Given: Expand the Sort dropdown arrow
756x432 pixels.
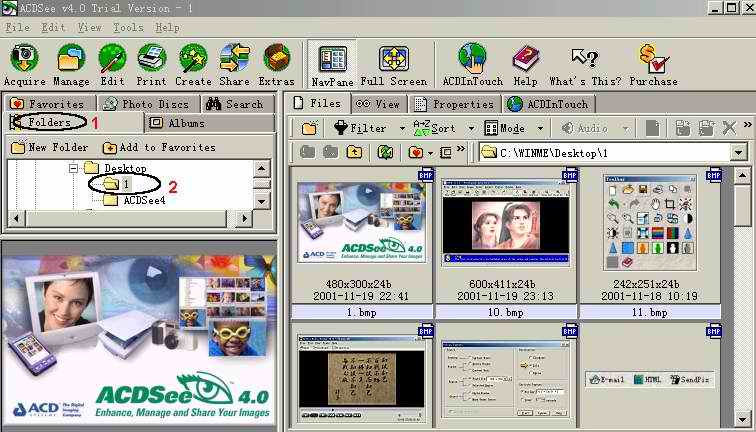Looking at the screenshot, I should pyautogui.click(x=472, y=129).
